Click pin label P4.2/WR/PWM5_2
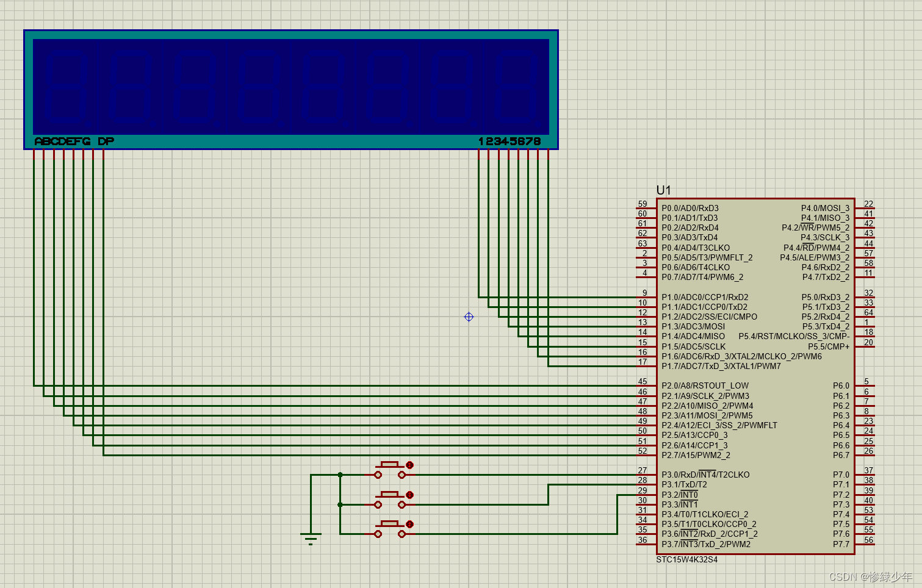922x588 pixels. tap(816, 228)
